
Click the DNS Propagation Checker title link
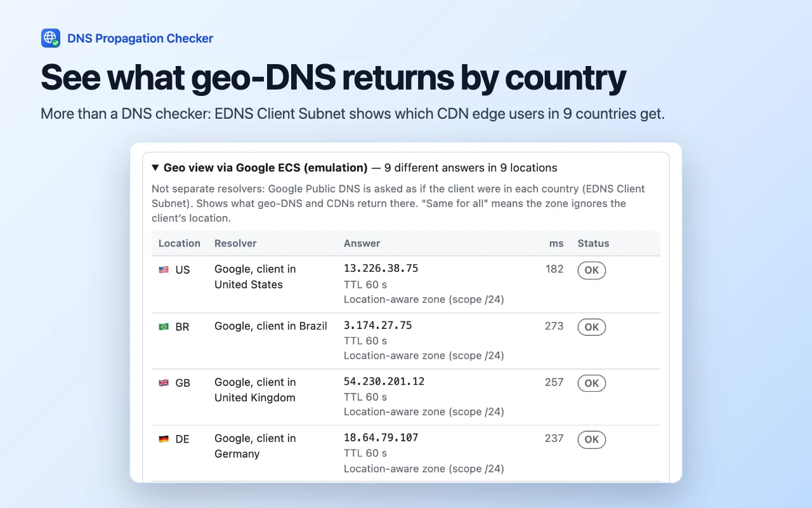[x=140, y=38]
